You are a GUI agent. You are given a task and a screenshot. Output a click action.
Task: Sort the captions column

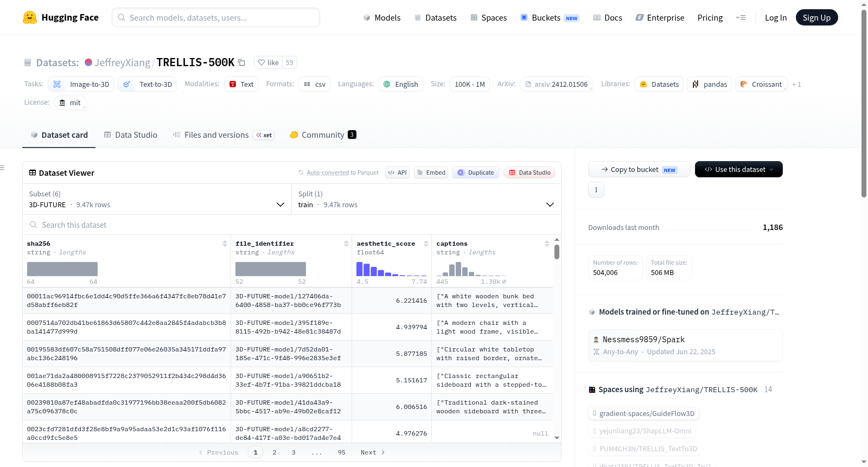click(547, 244)
